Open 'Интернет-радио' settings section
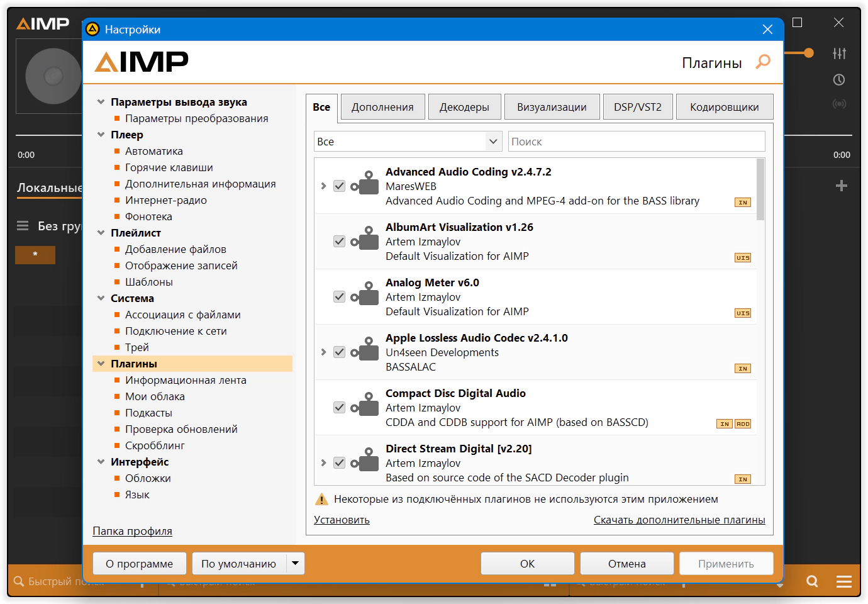The width and height of the screenshot is (868, 604). point(166,200)
